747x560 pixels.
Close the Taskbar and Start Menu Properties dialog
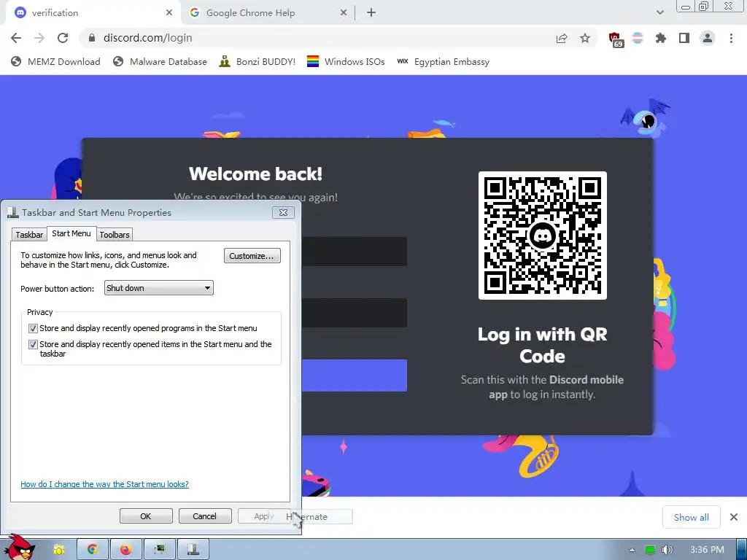pyautogui.click(x=284, y=212)
